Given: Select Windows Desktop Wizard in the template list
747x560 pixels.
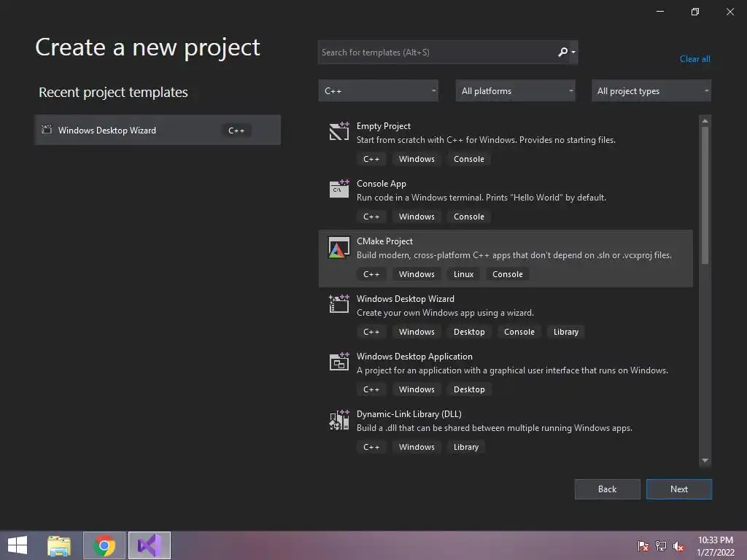Looking at the screenshot, I should pos(406,299).
